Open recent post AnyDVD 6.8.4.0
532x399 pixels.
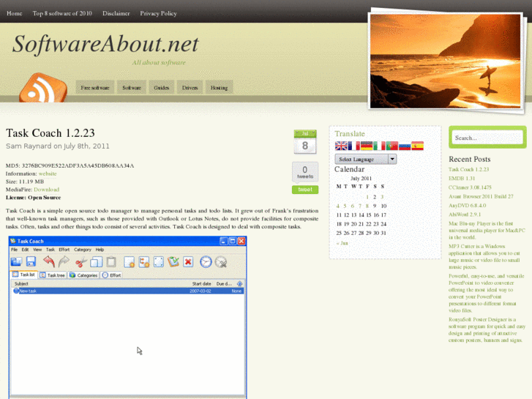pos(467,206)
